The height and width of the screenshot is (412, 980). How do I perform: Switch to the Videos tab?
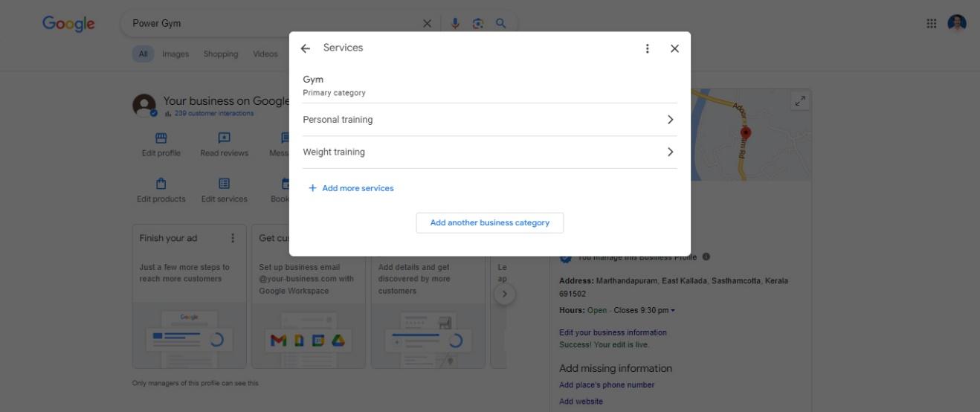265,54
